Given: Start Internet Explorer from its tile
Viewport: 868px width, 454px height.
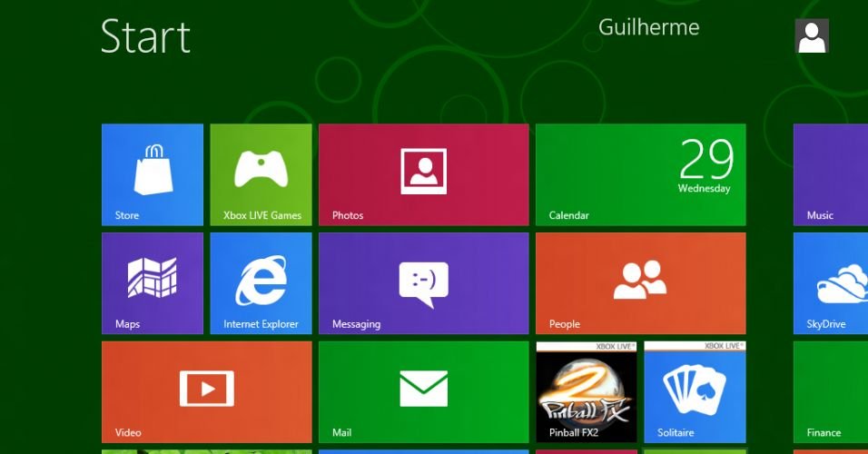Looking at the screenshot, I should coord(261,282).
